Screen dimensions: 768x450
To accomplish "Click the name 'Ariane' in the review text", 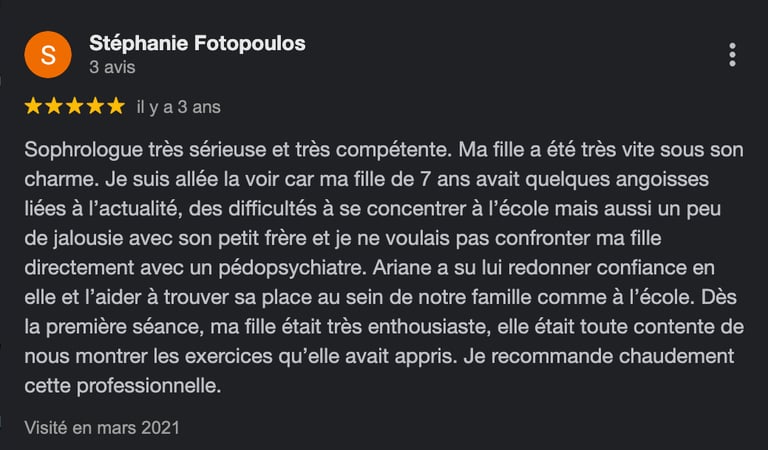I will click(x=400, y=267).
